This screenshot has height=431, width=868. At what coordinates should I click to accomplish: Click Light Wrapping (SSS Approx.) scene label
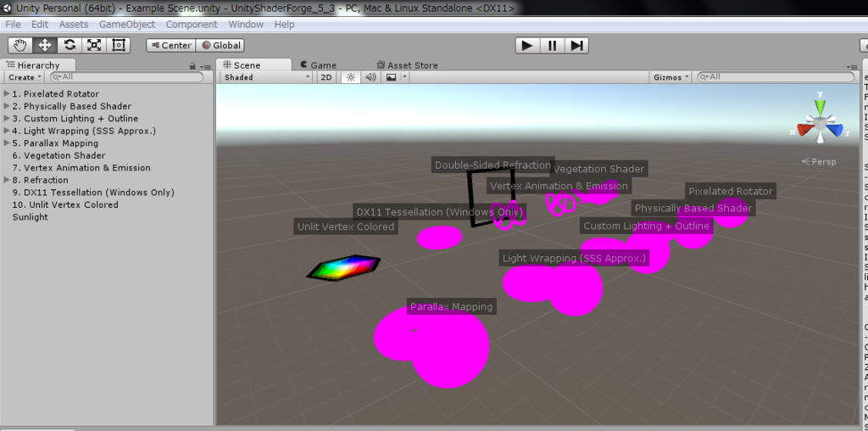pos(574,258)
